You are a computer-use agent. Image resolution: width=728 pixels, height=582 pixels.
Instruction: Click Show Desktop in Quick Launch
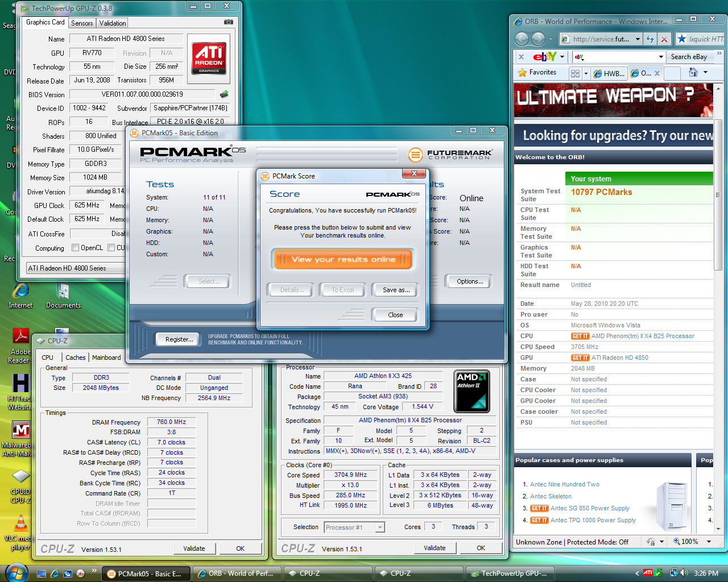point(42,573)
